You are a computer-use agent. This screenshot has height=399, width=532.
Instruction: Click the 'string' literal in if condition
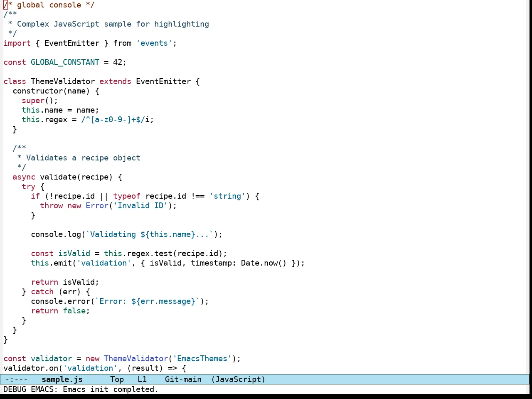227,196
